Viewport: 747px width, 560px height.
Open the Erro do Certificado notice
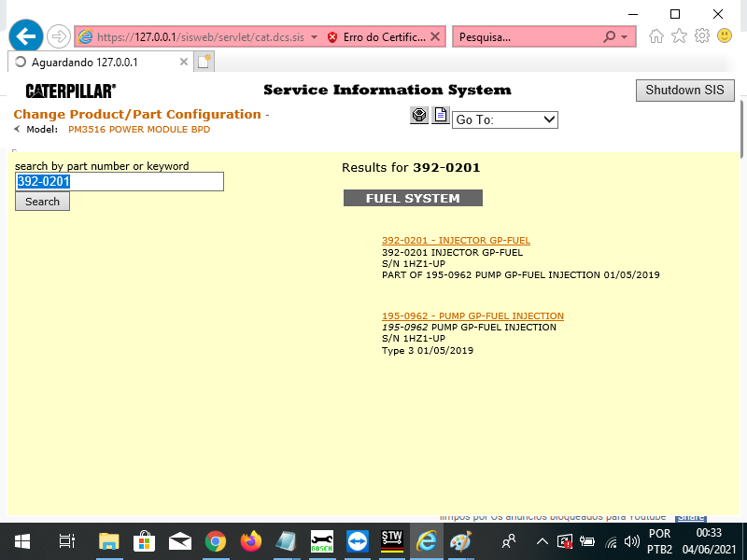click(385, 37)
